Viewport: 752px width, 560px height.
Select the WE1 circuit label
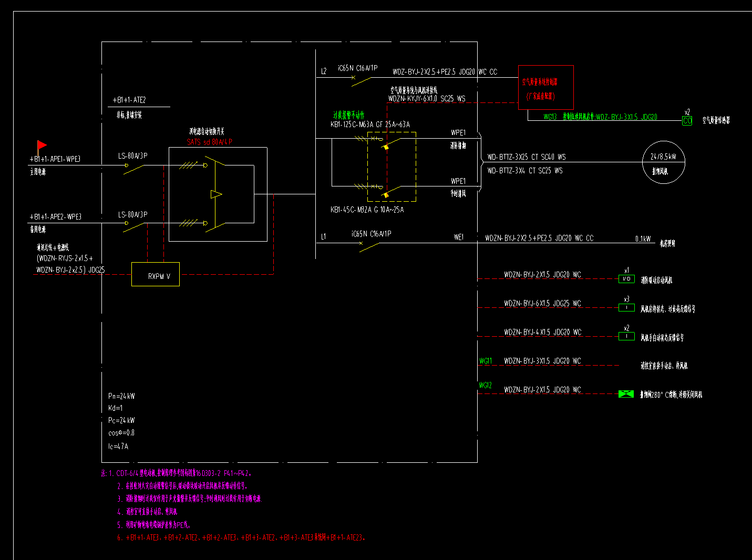click(x=459, y=237)
